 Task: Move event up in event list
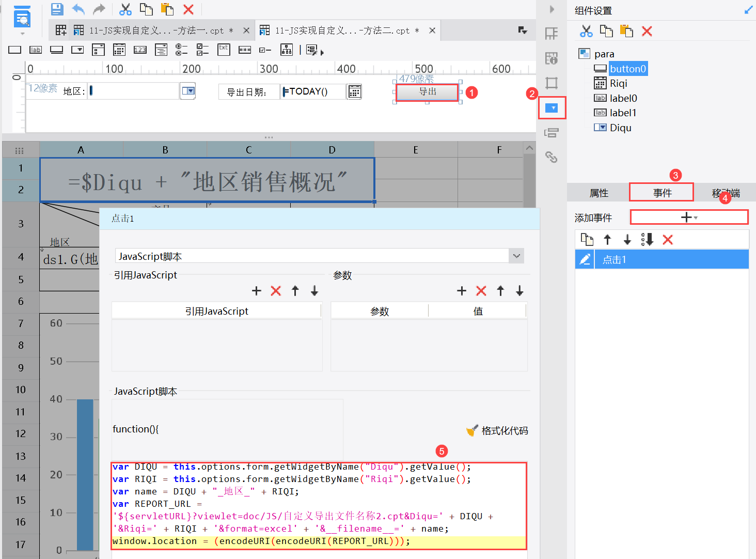click(607, 239)
